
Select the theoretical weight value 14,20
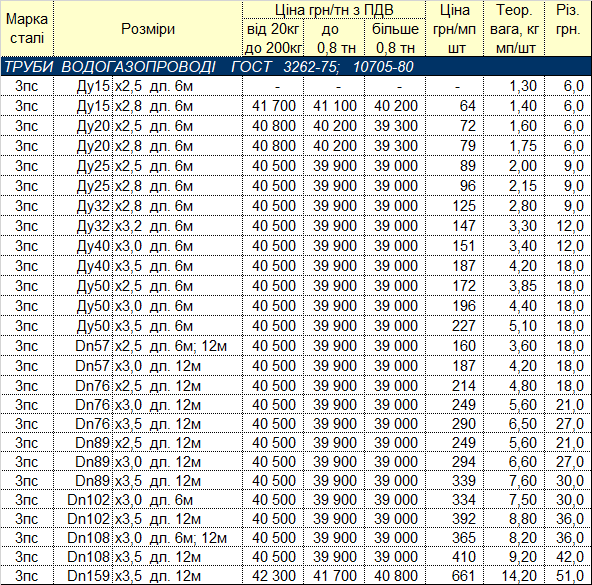(514, 576)
